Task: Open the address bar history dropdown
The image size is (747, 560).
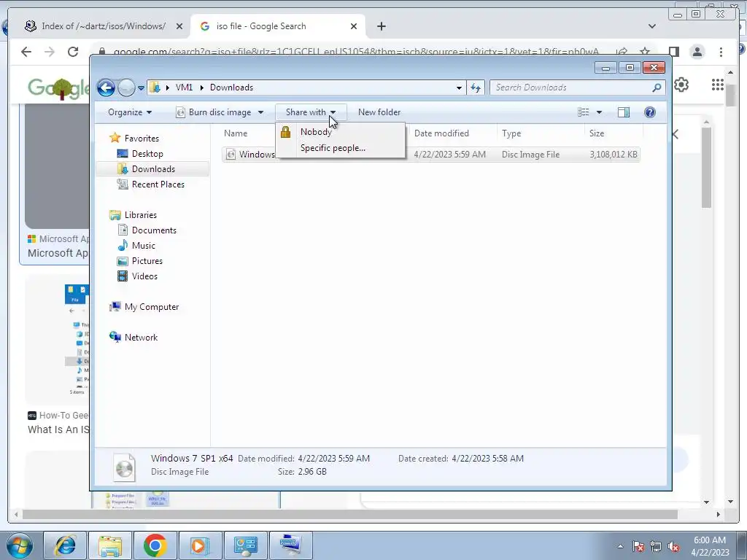Action: [x=459, y=87]
